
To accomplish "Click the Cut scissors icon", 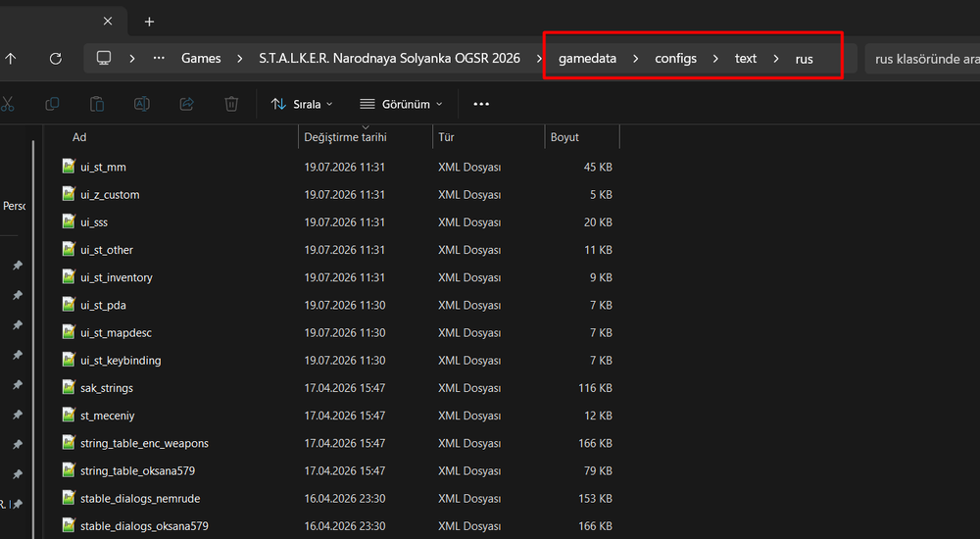I will pos(8,104).
